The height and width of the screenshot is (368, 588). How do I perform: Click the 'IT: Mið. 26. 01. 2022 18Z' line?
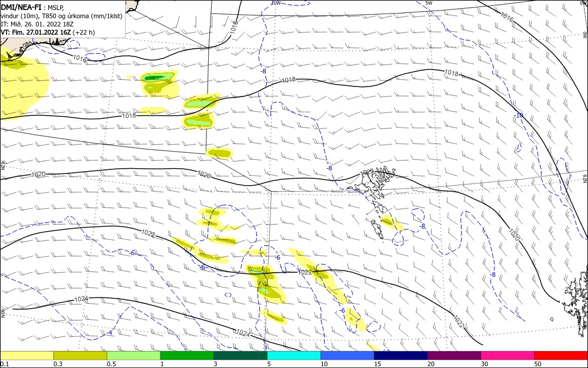click(x=37, y=24)
